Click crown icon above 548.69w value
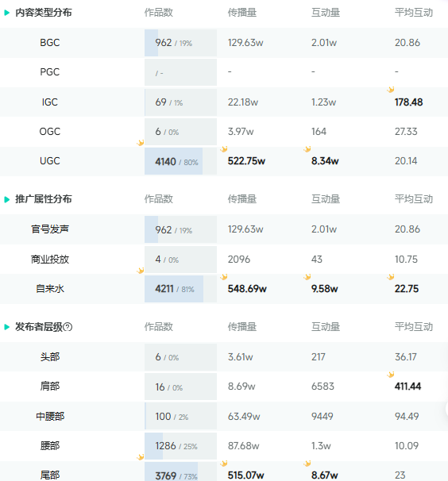Viewport: 448px width, 481px height. click(x=224, y=277)
